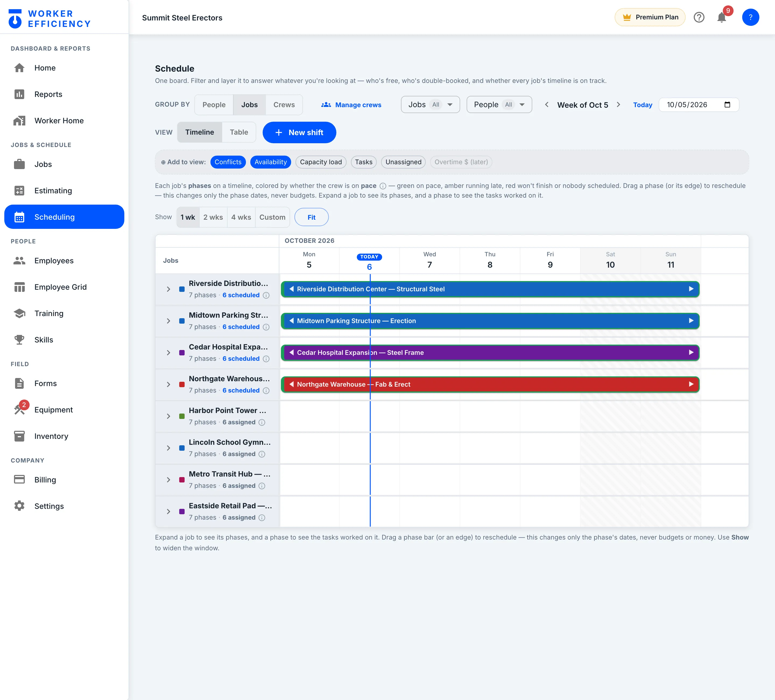
Task: Enable the Tasks layer chip
Action: 363,162
